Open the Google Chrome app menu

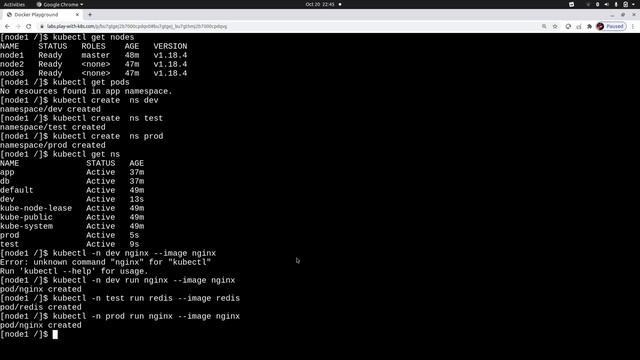(60, 4)
